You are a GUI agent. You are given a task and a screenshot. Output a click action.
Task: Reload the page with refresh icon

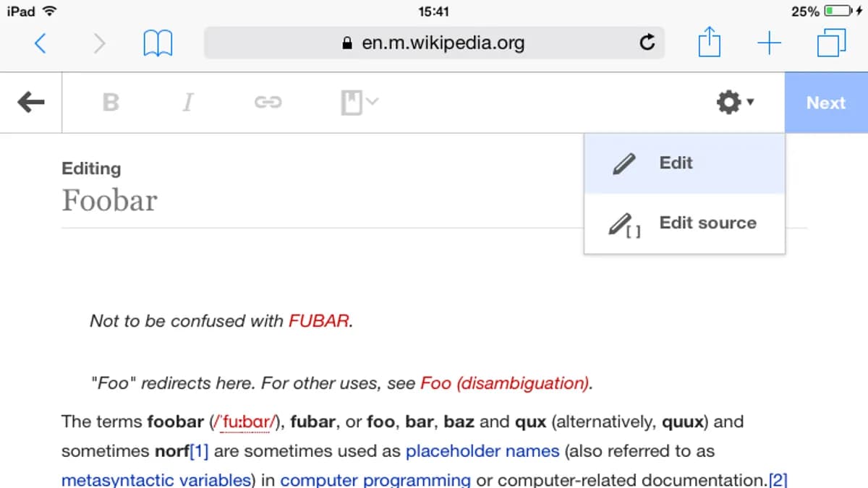tap(647, 43)
